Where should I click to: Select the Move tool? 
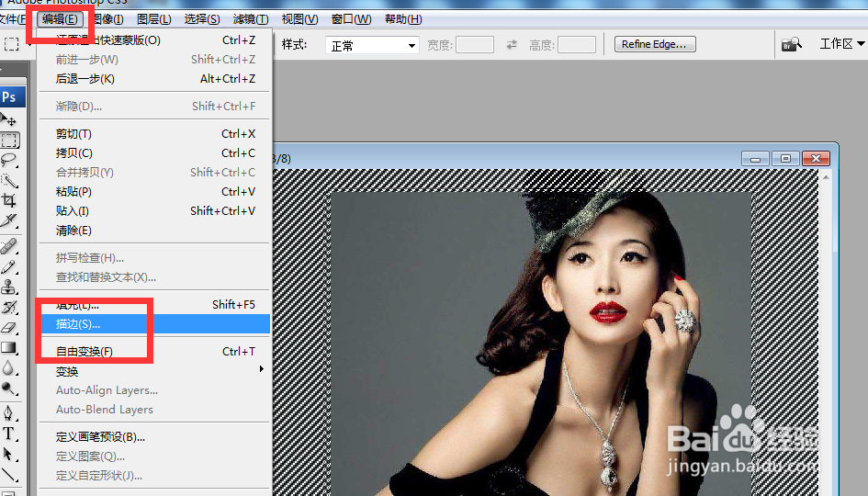click(9, 119)
